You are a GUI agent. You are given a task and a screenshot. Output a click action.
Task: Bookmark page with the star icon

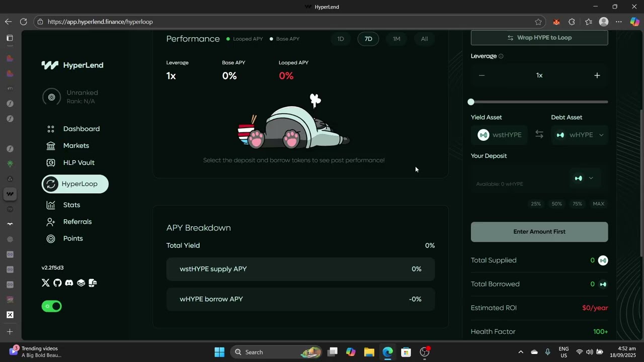coord(538,22)
